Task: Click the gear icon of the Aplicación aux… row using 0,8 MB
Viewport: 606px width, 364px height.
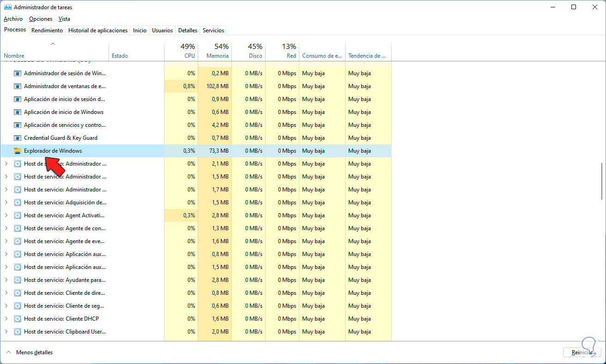Action: pyautogui.click(x=18, y=254)
